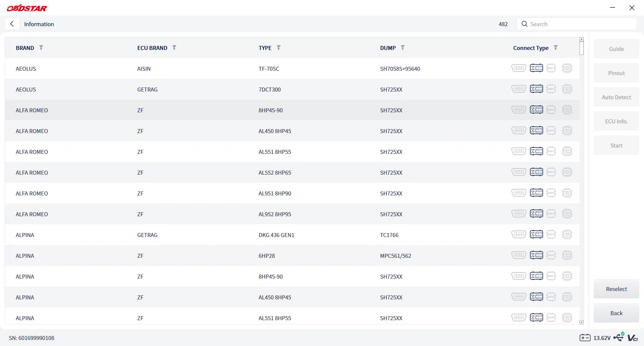Choose the OBD connector icon for AL552 8HP65
This screenshot has width=644, height=346.
pos(519,172)
